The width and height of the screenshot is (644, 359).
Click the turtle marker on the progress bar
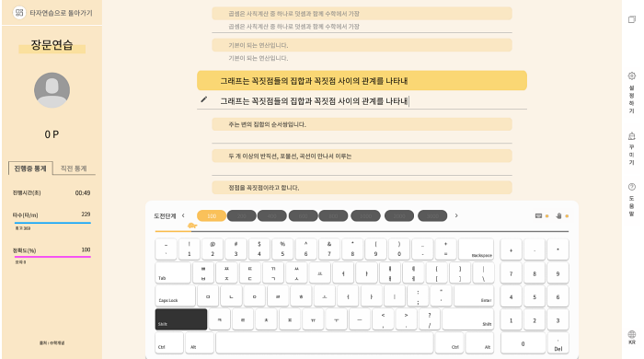192,226
